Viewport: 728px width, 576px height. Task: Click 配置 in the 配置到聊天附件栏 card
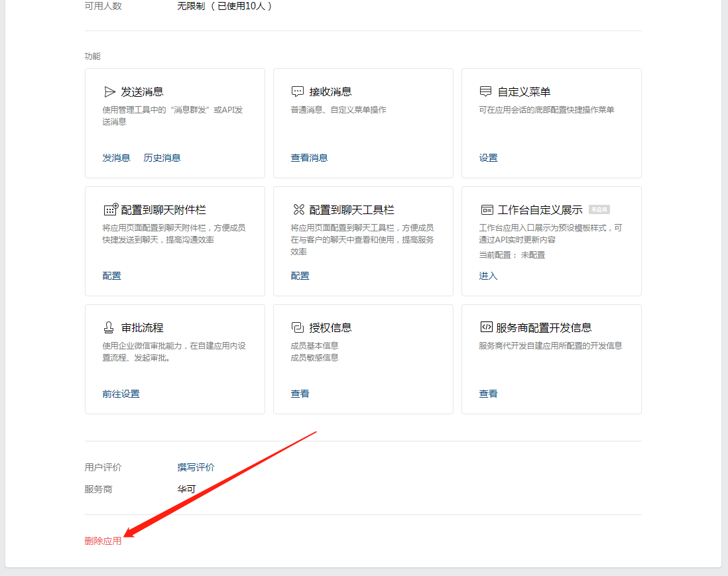pyautogui.click(x=111, y=276)
